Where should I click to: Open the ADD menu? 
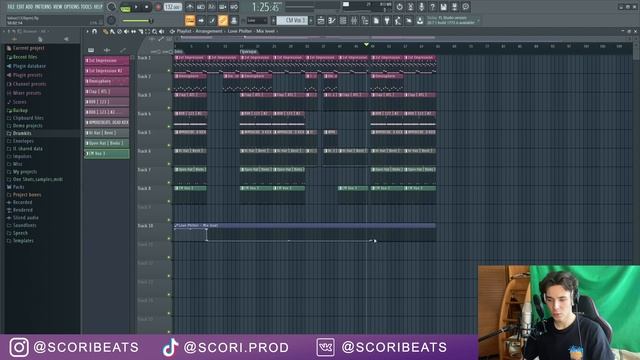[29, 7]
